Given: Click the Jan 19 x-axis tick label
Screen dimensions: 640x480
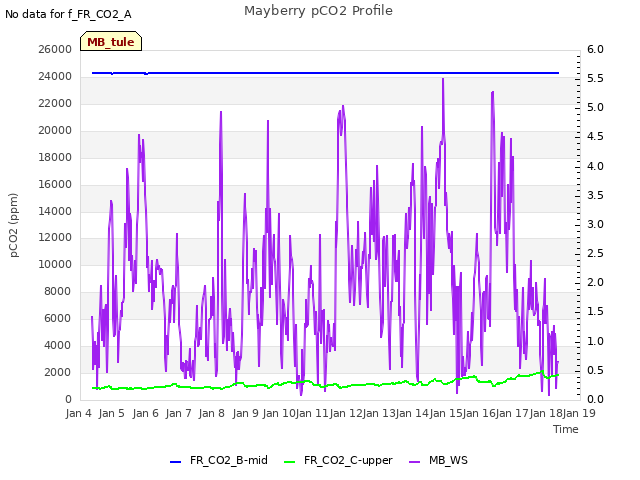Looking at the screenshot, I should pos(579,413).
